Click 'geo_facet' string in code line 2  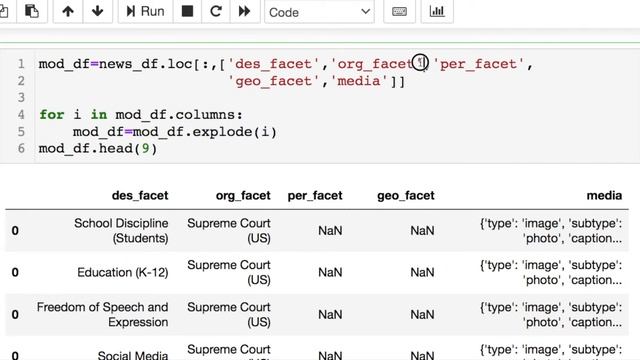click(x=273, y=81)
